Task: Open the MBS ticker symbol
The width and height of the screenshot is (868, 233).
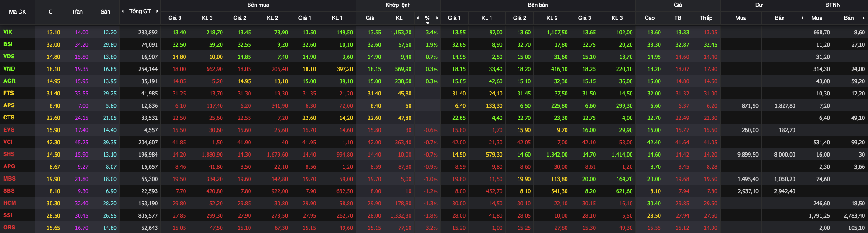Action: point(9,179)
